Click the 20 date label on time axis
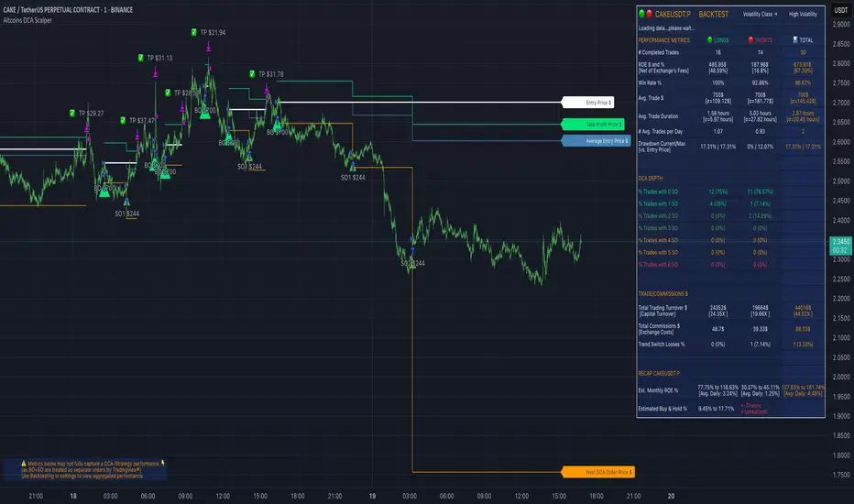854x504 pixels. coord(671,496)
